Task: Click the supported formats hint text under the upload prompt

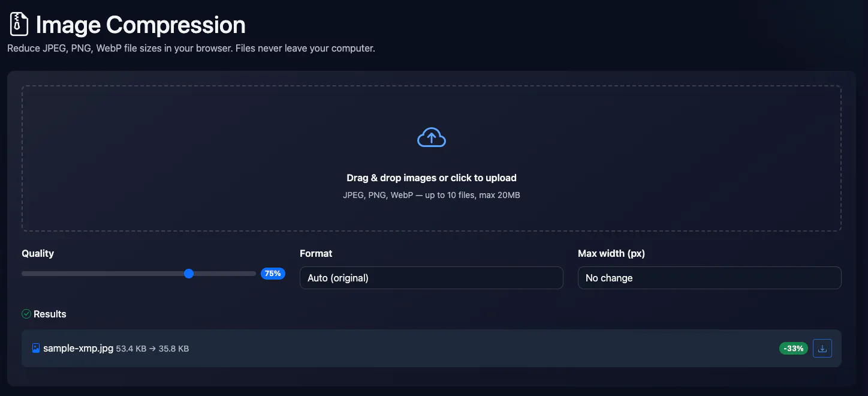Action: click(x=432, y=195)
